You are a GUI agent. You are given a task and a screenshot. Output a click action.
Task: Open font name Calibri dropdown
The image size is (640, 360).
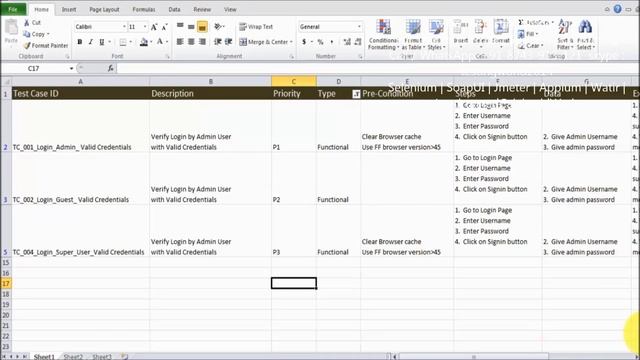point(124,27)
